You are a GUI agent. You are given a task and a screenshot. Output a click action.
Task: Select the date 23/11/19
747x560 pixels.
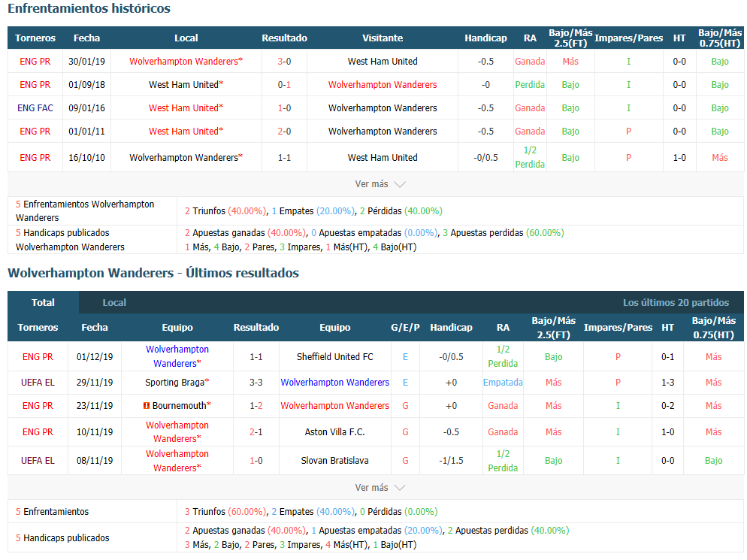point(95,406)
